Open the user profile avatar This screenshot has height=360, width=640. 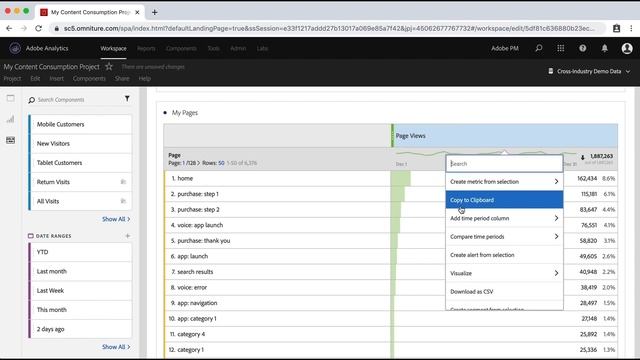pyautogui.click(x=627, y=48)
